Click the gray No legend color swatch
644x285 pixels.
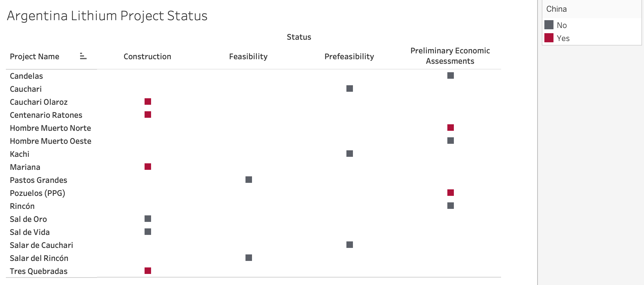(549, 25)
